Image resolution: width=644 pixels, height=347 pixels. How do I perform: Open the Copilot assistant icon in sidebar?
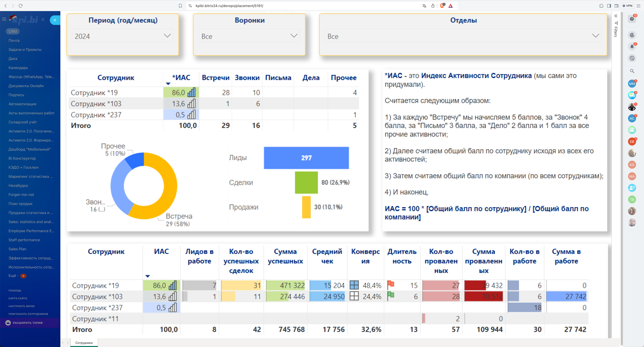click(632, 35)
